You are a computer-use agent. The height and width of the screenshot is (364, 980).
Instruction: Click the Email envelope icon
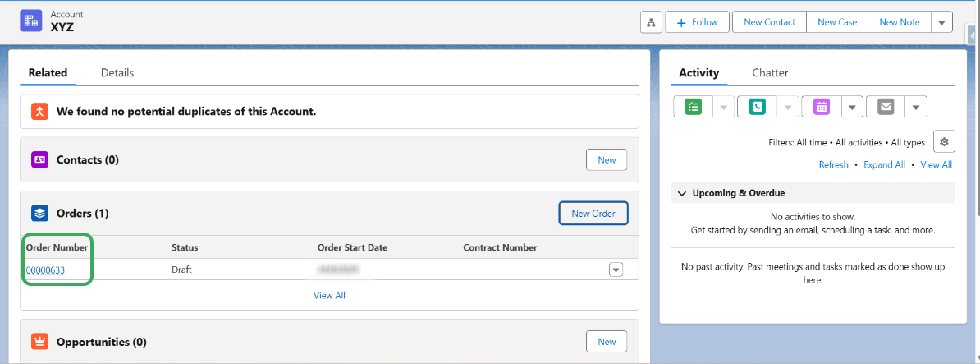click(x=886, y=107)
